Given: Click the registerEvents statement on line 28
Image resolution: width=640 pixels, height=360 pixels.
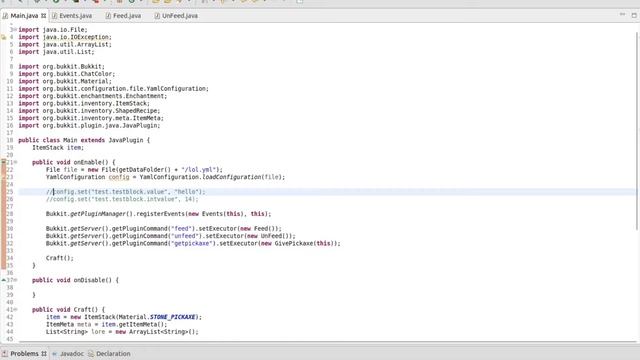Looking at the screenshot, I should point(158,214).
